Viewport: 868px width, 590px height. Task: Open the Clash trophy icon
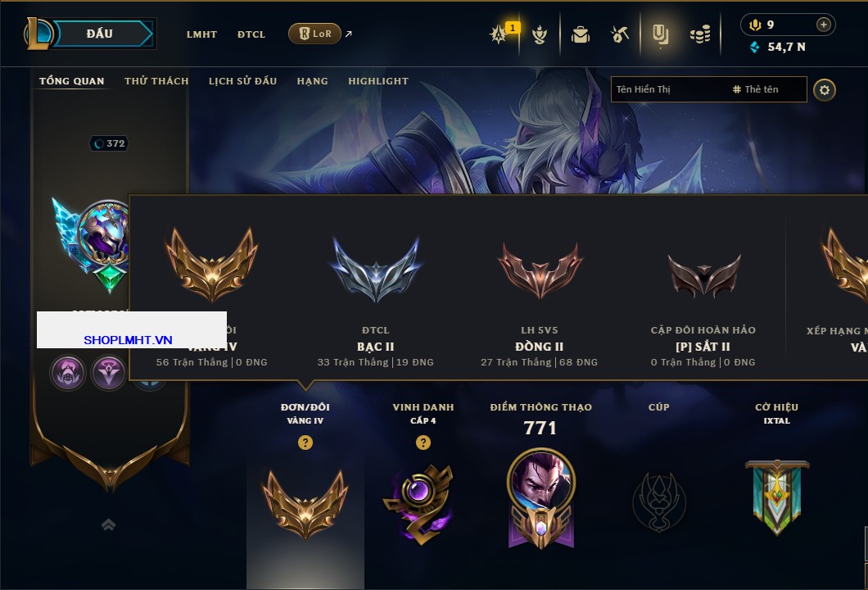[539, 34]
